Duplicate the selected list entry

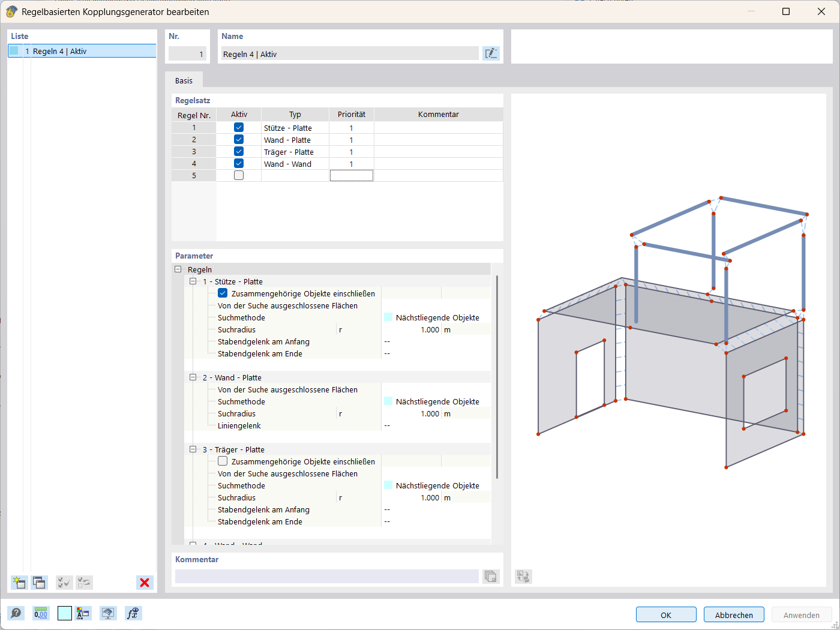click(40, 583)
